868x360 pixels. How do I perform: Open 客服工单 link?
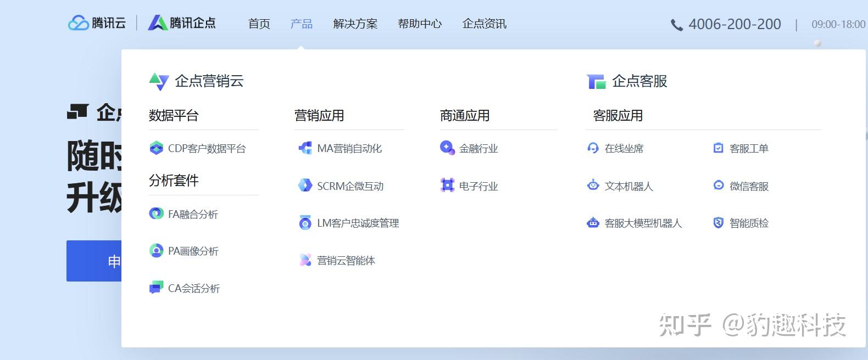click(x=749, y=149)
